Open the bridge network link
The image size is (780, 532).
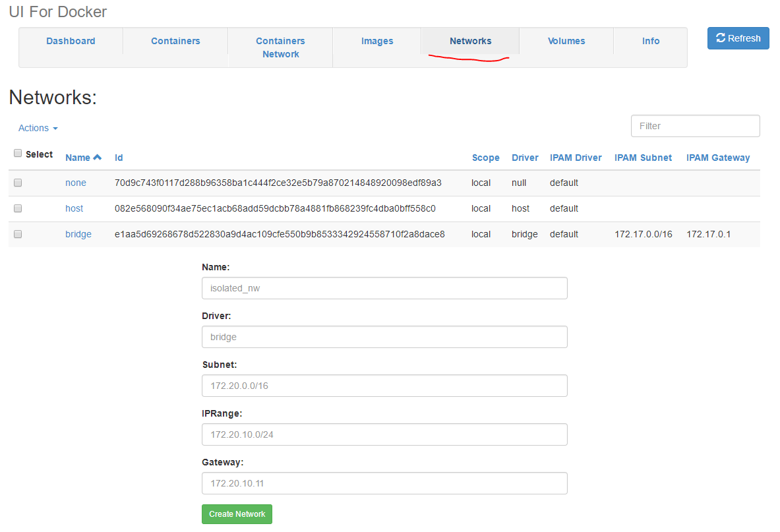pos(78,234)
